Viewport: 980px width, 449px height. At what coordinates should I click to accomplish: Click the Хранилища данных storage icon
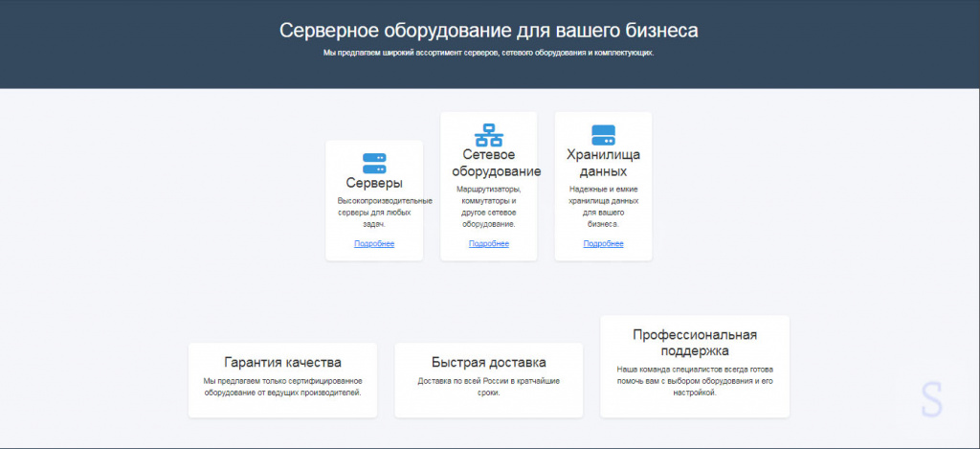pos(603,135)
